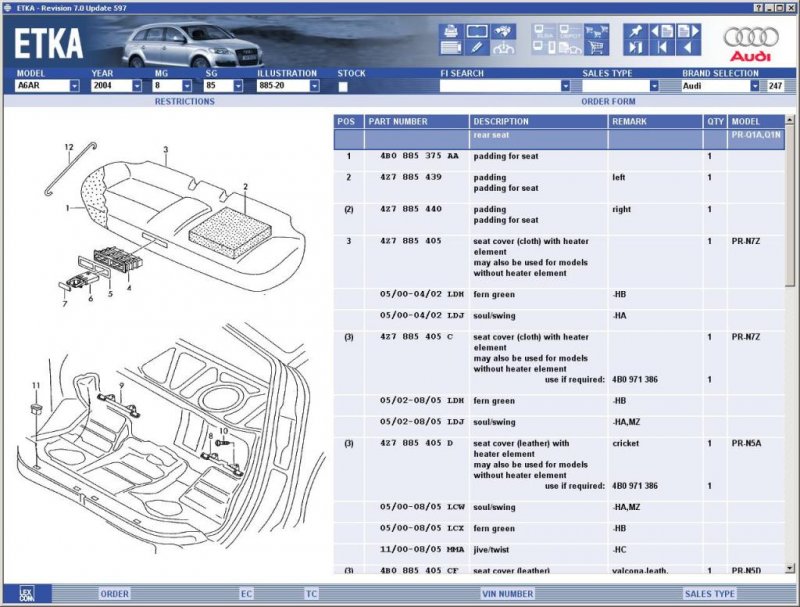Screen dimensions: 800x607
Task: Expand the MODEL dropdown showing A6AR
Action: tap(74, 86)
